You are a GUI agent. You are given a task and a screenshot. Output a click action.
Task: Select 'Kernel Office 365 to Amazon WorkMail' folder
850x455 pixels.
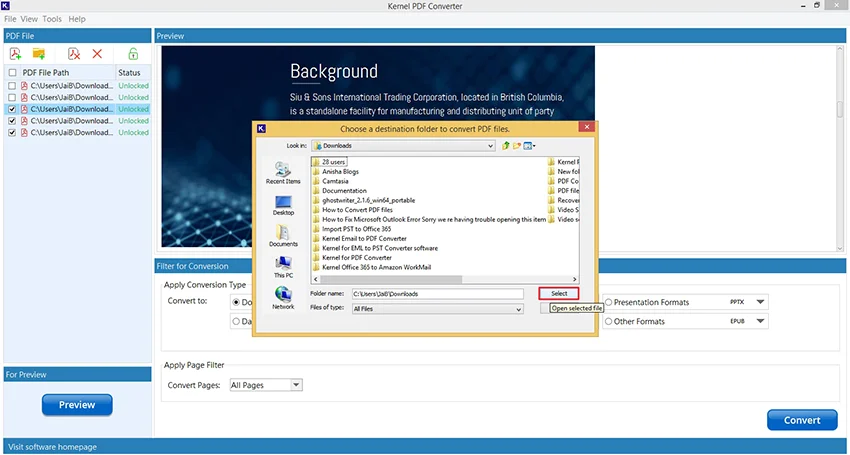[372, 267]
